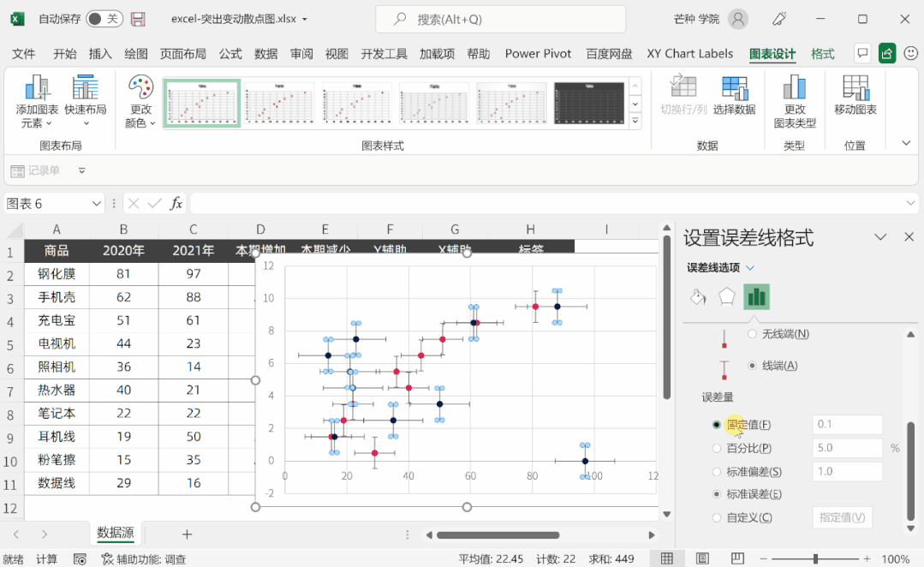This screenshot has width=924, height=567.
Task: Click the Select Data (选择数据) icon
Action: tap(734, 88)
